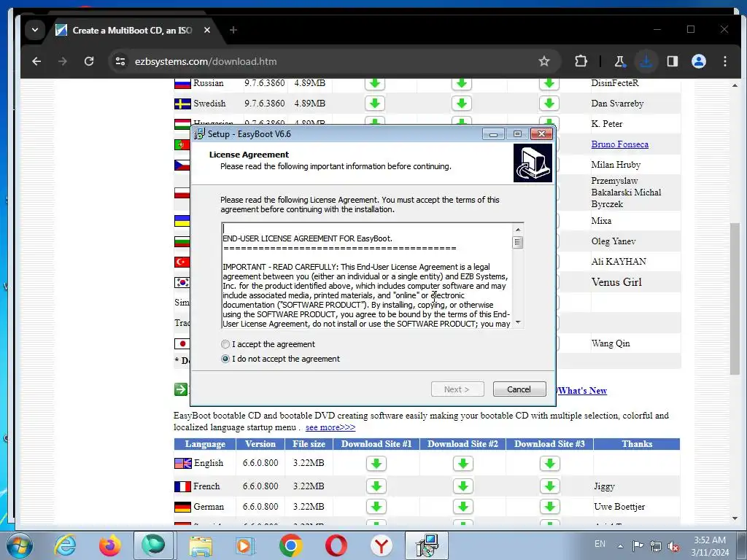Image resolution: width=747 pixels, height=560 pixels.
Task: Select the Create a MultiBoot CD tab
Action: tap(132, 31)
